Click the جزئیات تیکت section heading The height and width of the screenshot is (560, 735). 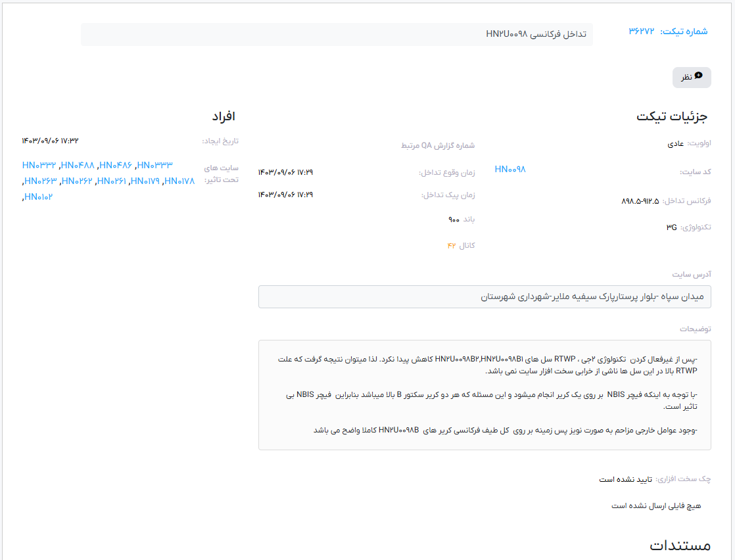pos(671,116)
